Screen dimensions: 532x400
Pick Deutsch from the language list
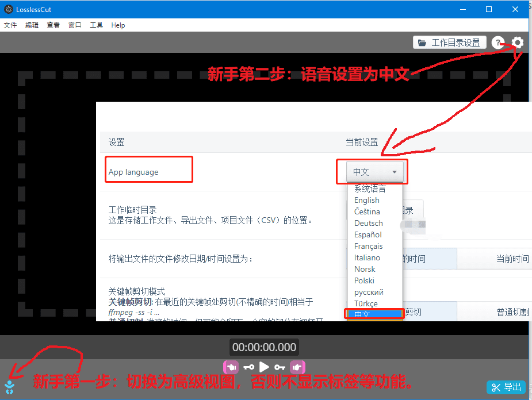369,223
